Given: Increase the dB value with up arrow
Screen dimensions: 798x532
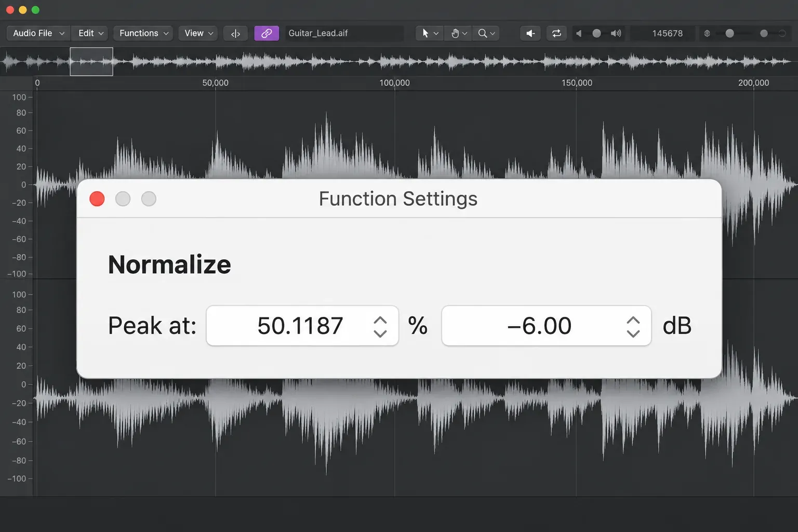Looking at the screenshot, I should [x=633, y=320].
